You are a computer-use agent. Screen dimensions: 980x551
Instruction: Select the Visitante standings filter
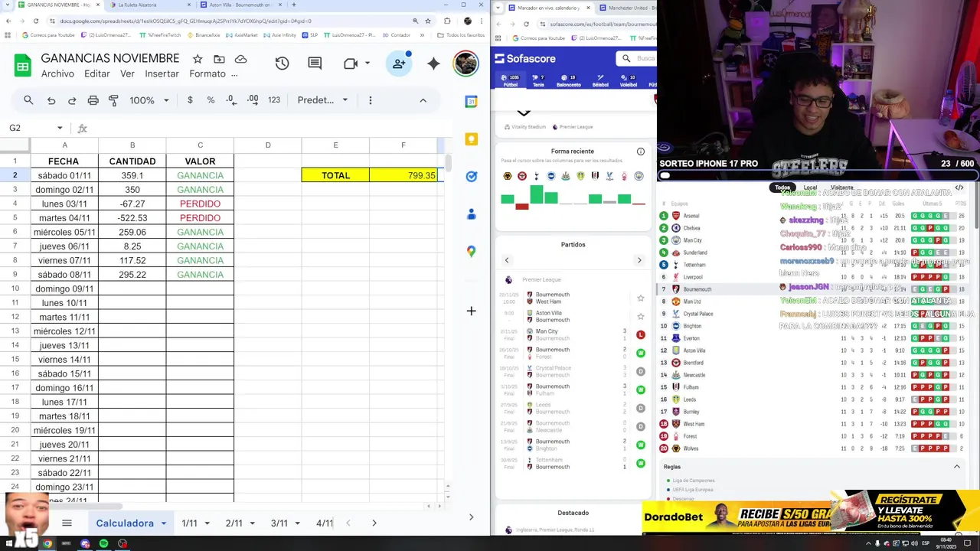click(841, 187)
